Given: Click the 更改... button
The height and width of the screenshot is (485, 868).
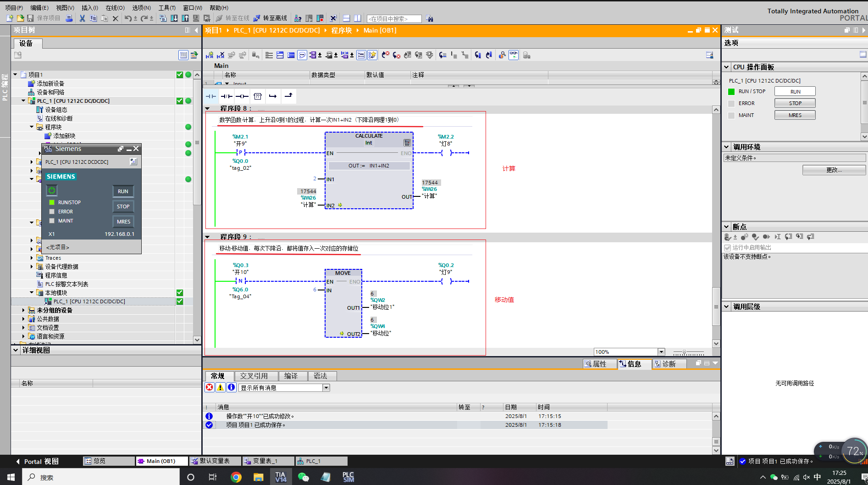Looking at the screenshot, I should (834, 170).
